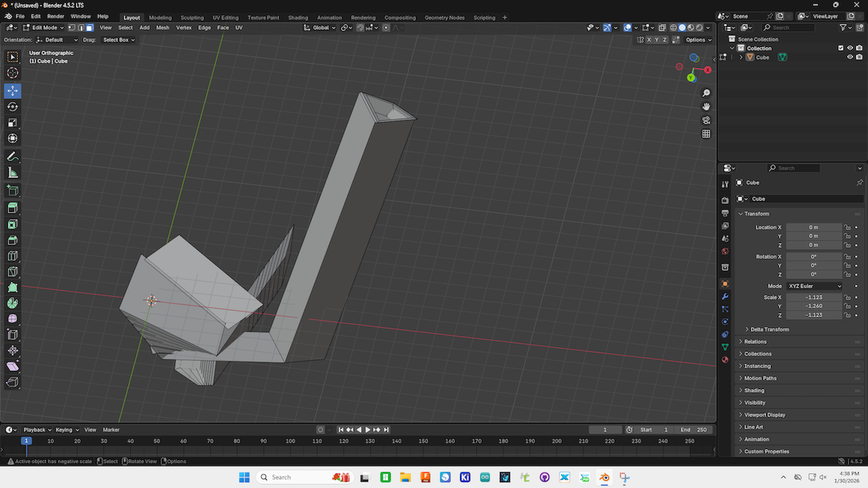Launch Blender from the Windows taskbar
The height and width of the screenshot is (488, 868).
[605, 477]
